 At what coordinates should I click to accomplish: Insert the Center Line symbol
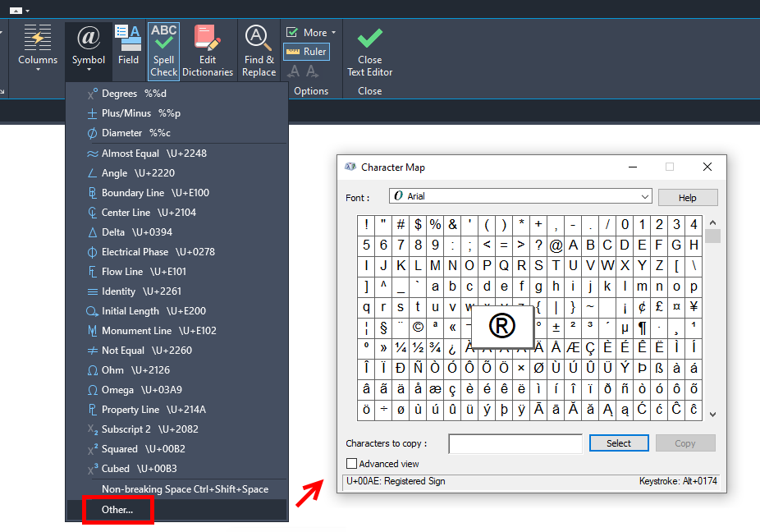point(177,213)
